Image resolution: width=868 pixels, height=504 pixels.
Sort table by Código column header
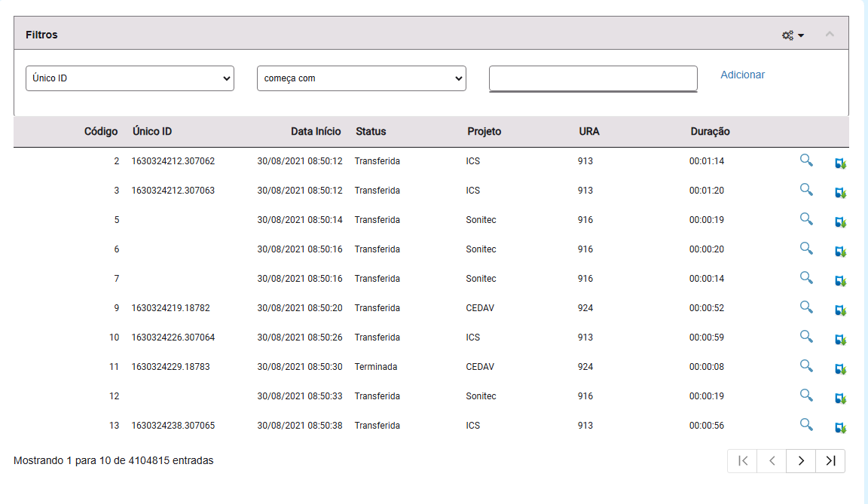(x=101, y=132)
